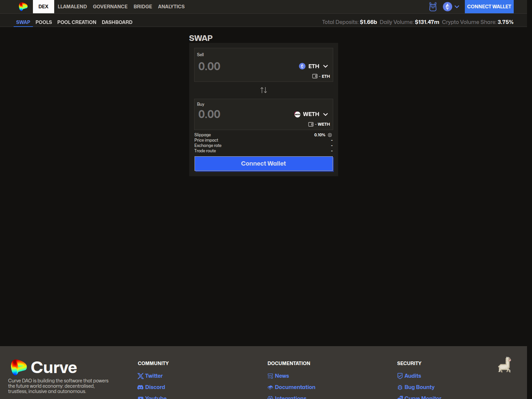Open the BRIDGE app tab
The height and width of the screenshot is (399, 532).
point(143,7)
